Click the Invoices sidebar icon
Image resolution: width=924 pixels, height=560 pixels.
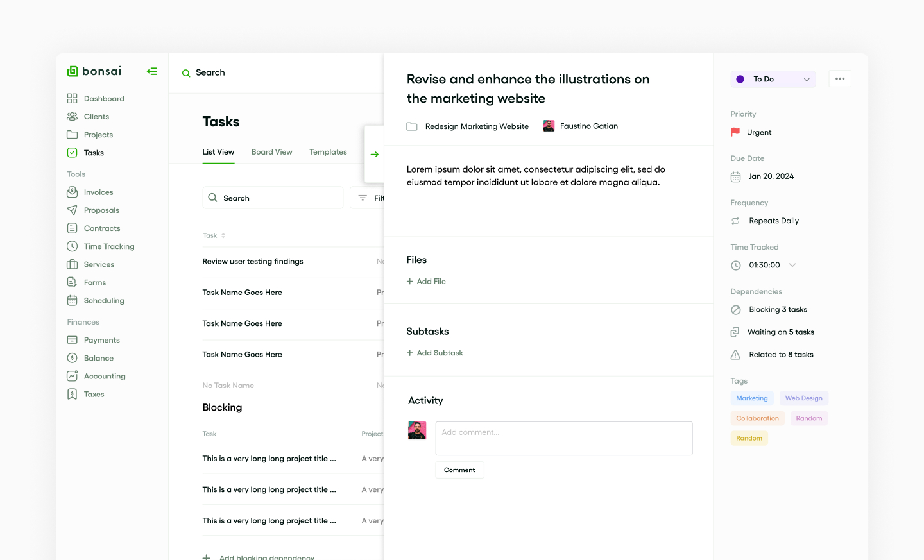pyautogui.click(x=73, y=192)
